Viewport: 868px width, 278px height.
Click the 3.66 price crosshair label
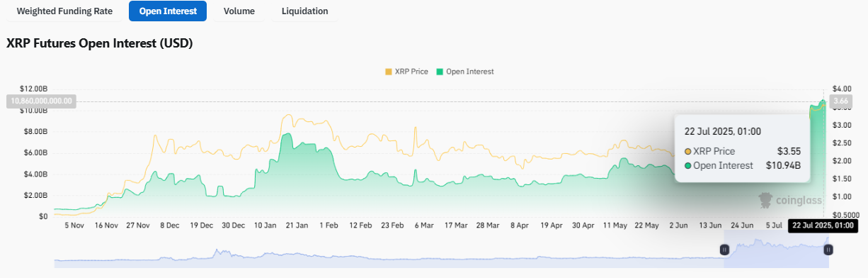point(841,101)
